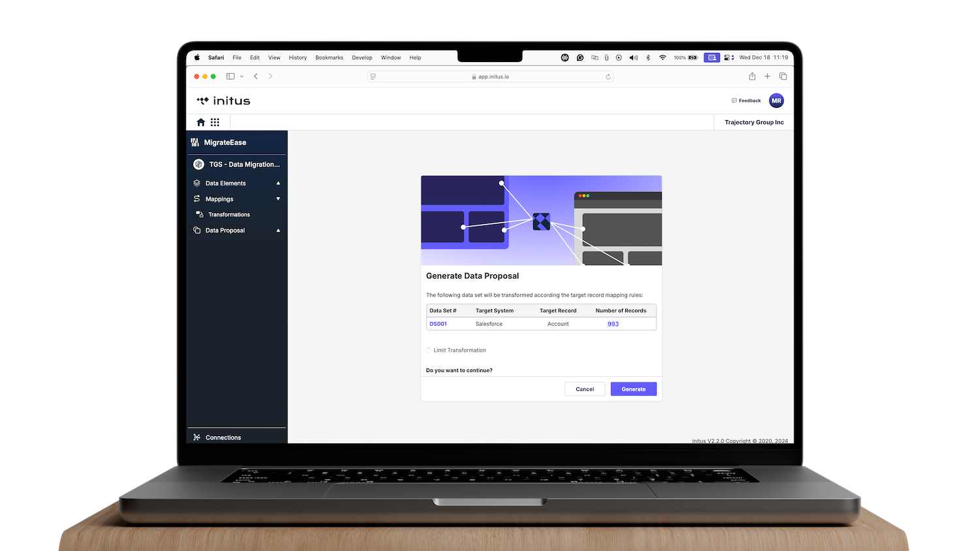Open the apps grid icon

215,122
